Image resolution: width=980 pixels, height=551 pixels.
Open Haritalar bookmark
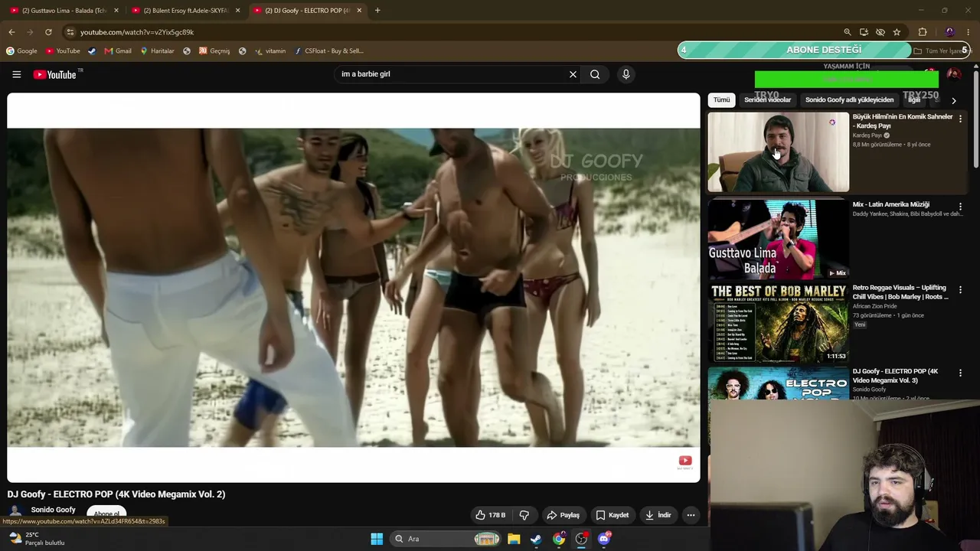click(157, 51)
